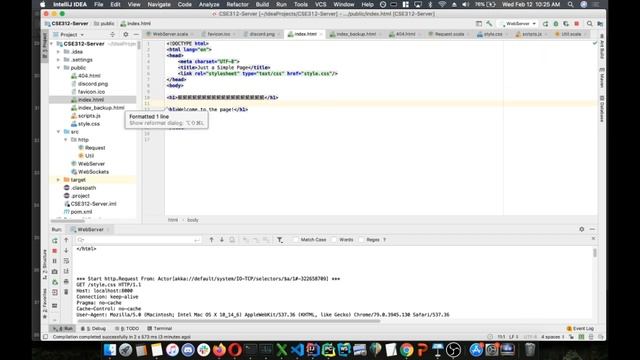Screen dimensions: 640x360
Task: Click the debug bug icon in top toolbar
Action: click(x=556, y=24)
